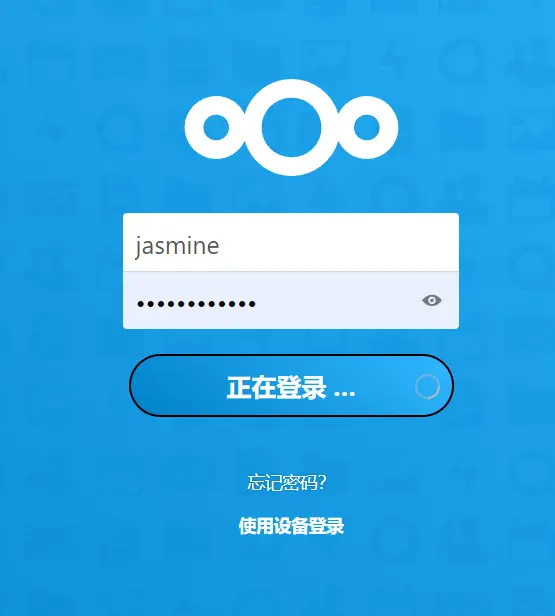Viewport: 555px width, 616px height.
Task: Click the ellipsis after 正在登录
Action: click(344, 393)
